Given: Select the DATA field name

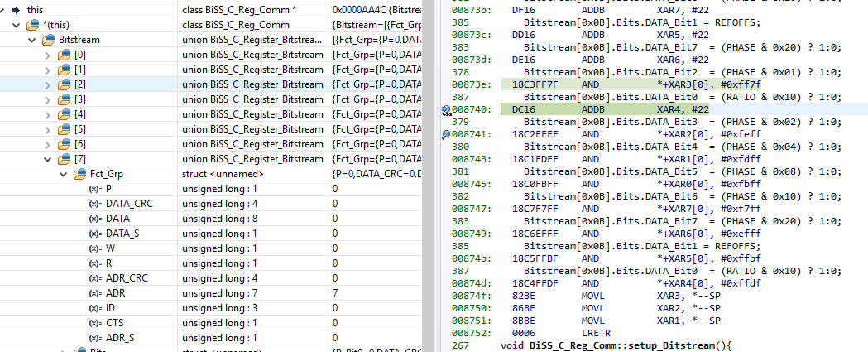Looking at the screenshot, I should click(x=117, y=219).
